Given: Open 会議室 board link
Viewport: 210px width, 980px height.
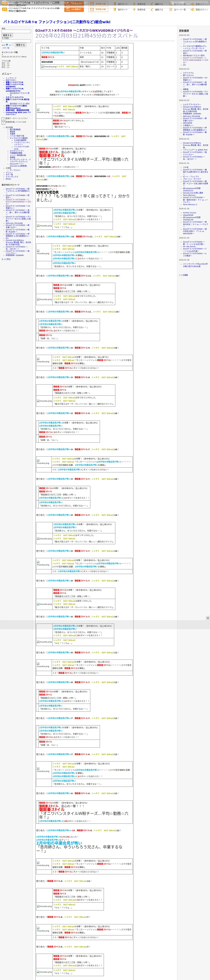Looking at the screenshot, I should [x=13, y=134].
